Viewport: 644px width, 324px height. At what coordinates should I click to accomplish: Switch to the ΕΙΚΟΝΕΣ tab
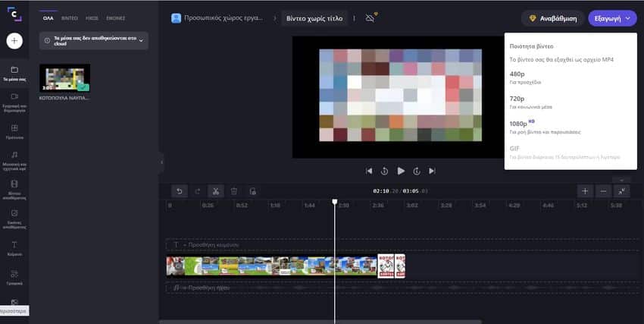pyautogui.click(x=115, y=18)
